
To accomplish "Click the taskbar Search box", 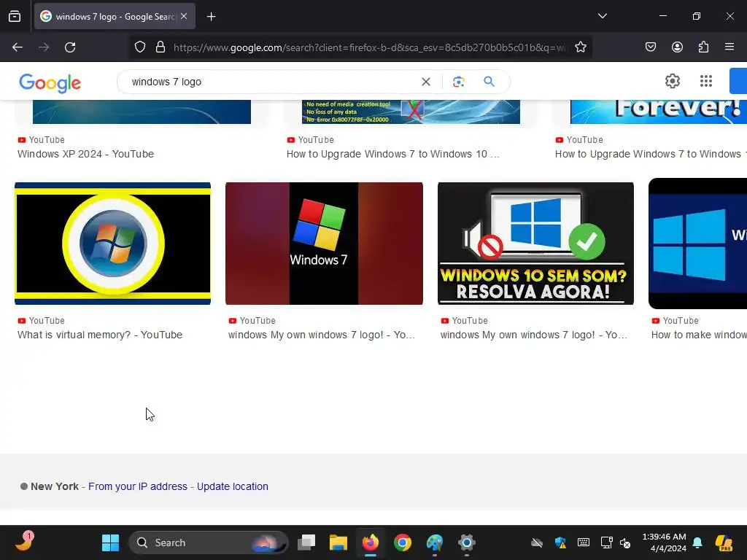I will tap(208, 542).
